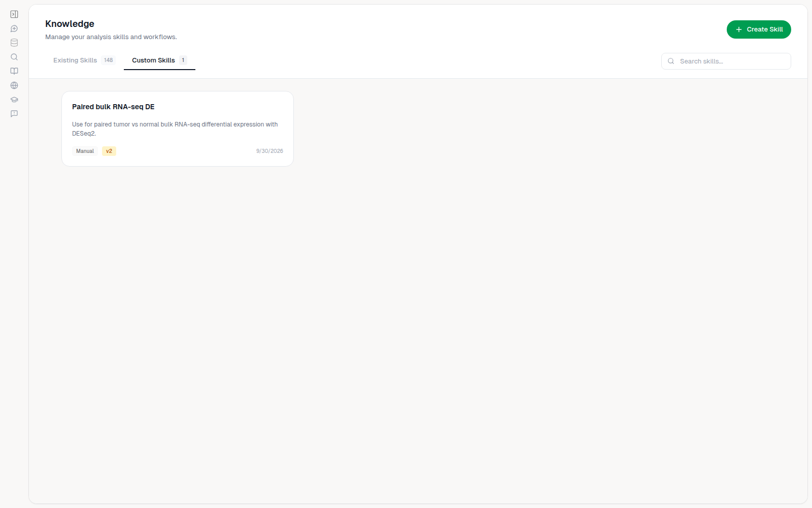Open the globe icon in sidebar
812x508 pixels.
(x=14, y=85)
